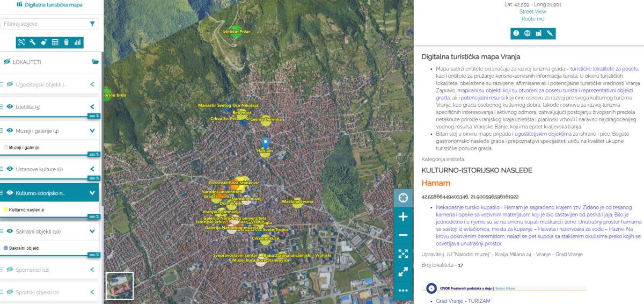Zoom out the map with the minus button

(x=403, y=235)
